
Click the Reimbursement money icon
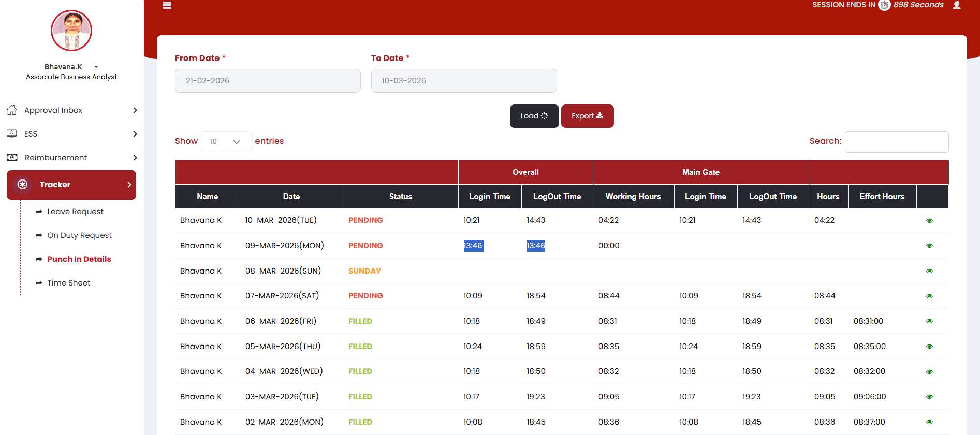point(12,158)
